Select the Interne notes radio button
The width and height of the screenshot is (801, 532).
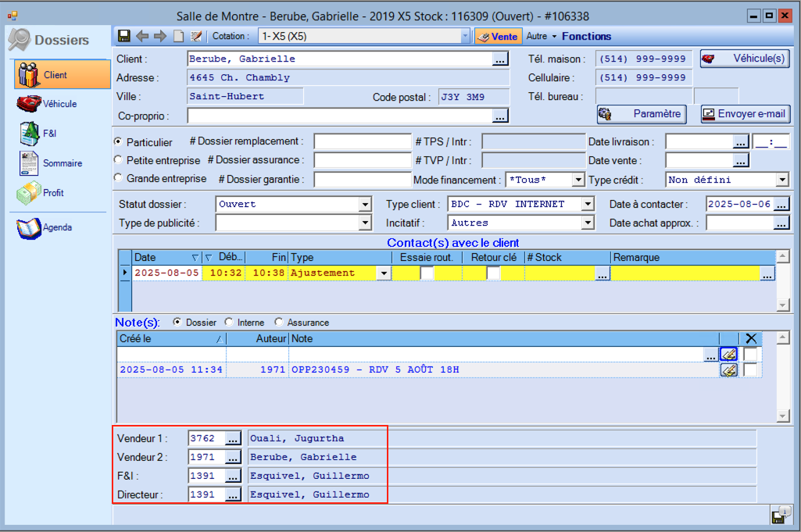click(x=229, y=323)
